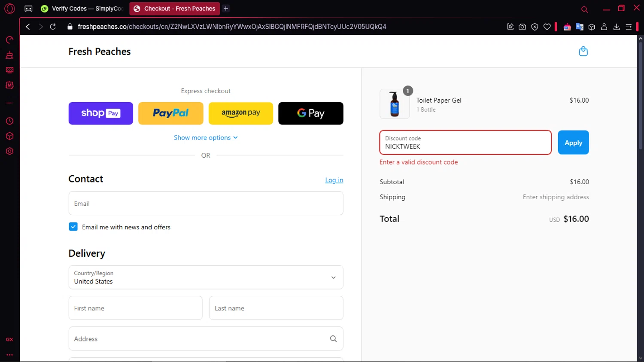Click the Log in link

pos(334,180)
